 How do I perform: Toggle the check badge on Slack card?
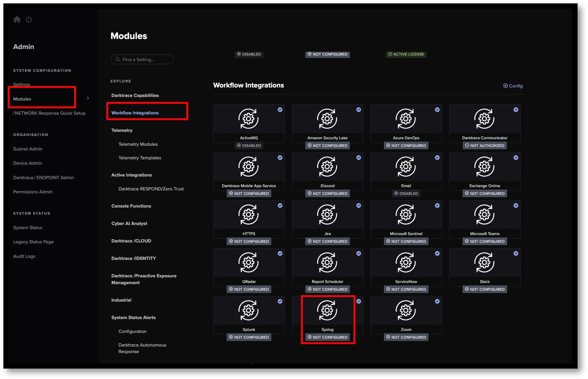coord(516,253)
